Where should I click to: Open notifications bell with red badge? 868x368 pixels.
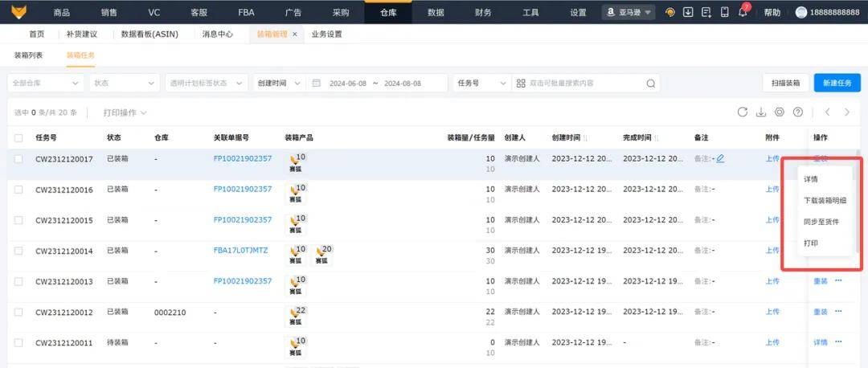[743, 12]
